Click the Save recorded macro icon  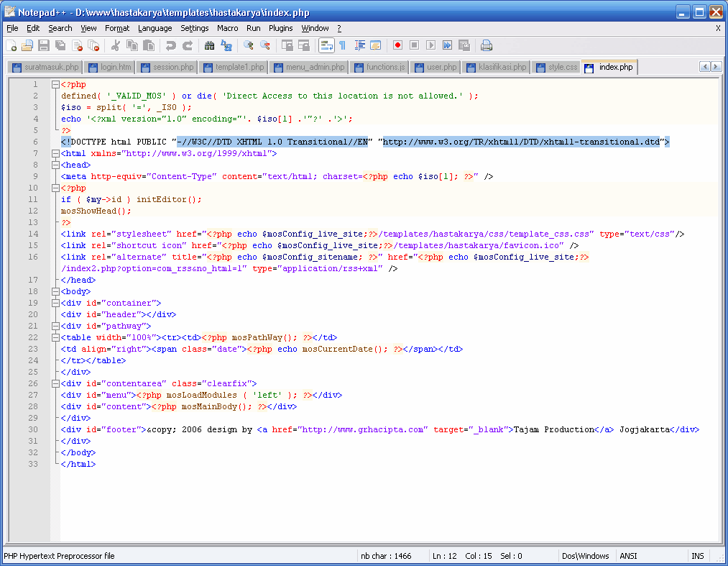pos(464,45)
